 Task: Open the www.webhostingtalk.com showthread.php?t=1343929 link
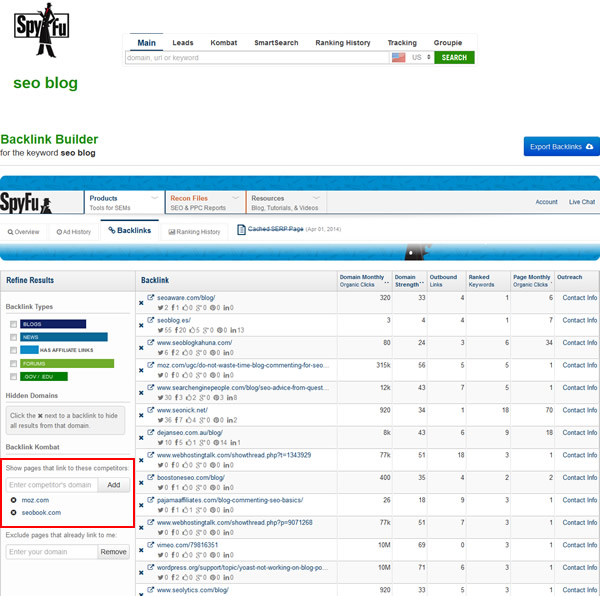234,455
